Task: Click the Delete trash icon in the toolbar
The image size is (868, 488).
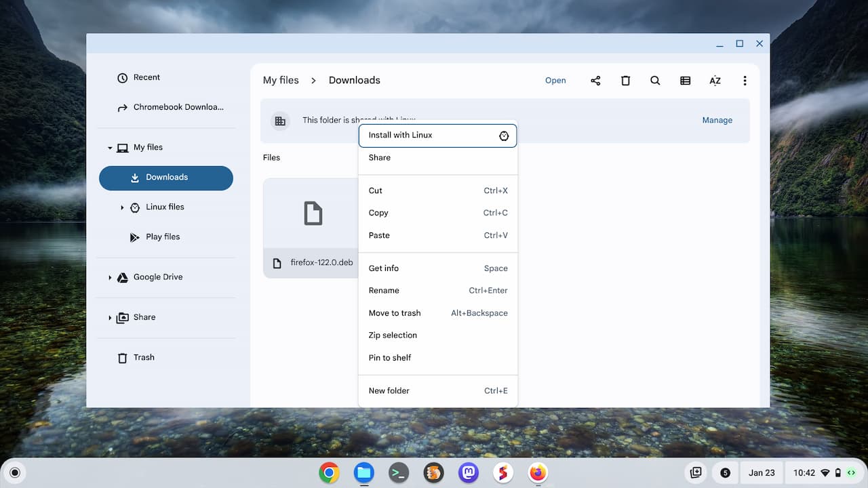Action: [625, 81]
